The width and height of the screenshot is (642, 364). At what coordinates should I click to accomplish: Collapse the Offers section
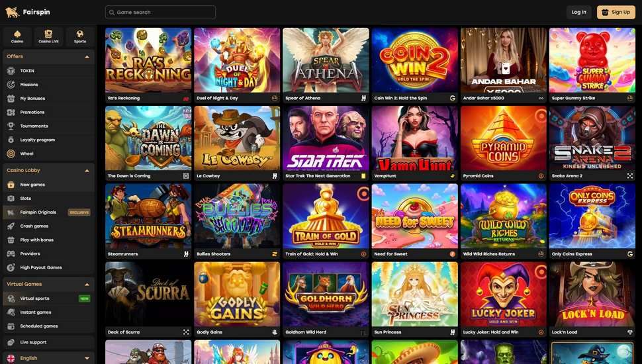[x=87, y=57]
